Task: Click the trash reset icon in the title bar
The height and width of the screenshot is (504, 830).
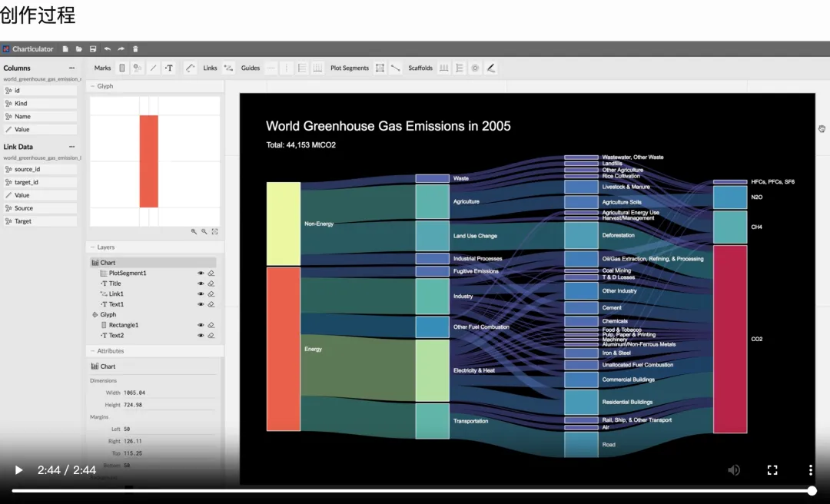Action: 135,48
